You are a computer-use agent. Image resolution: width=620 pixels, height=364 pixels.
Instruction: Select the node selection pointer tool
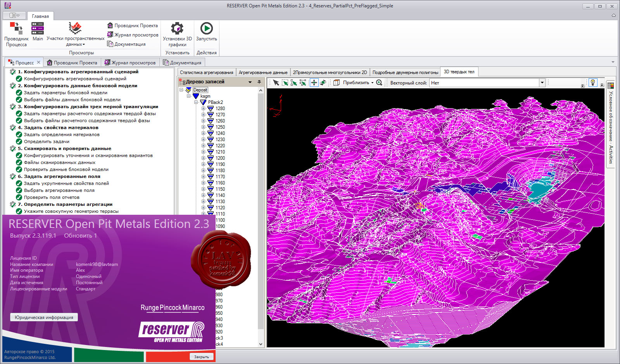[303, 83]
